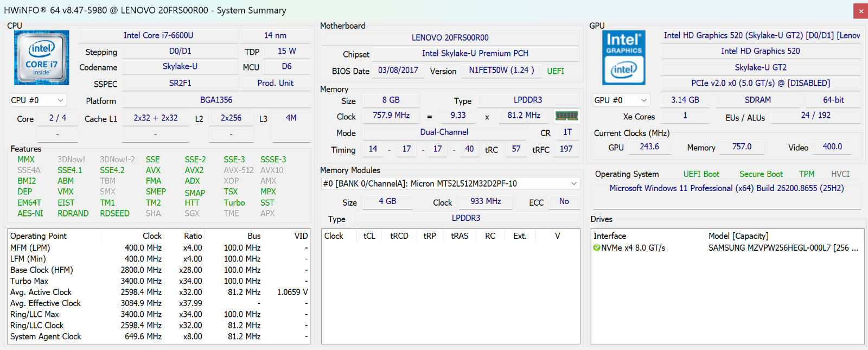Viewport: 868px width, 350px height.
Task: Click the Ratio column header
Action: pyautogui.click(x=183, y=236)
